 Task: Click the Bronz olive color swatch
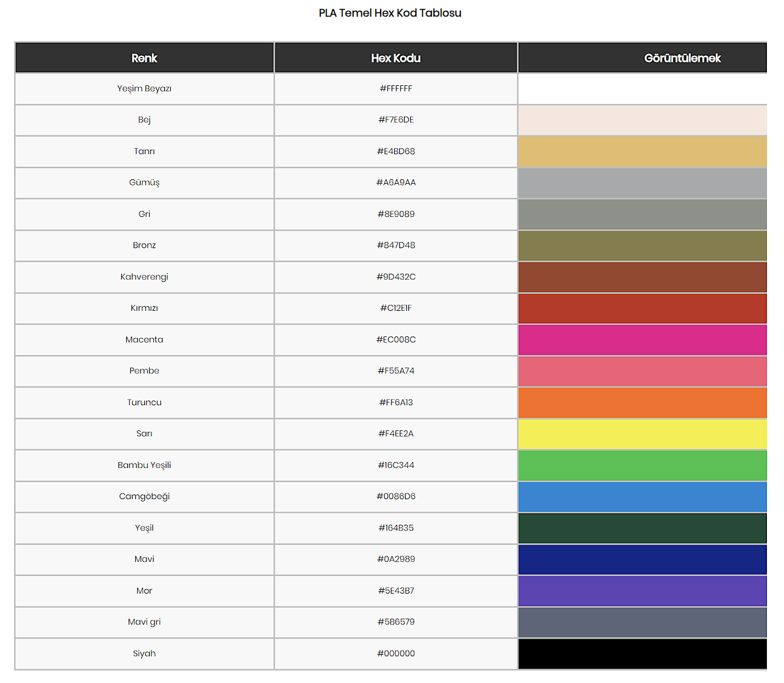point(642,245)
